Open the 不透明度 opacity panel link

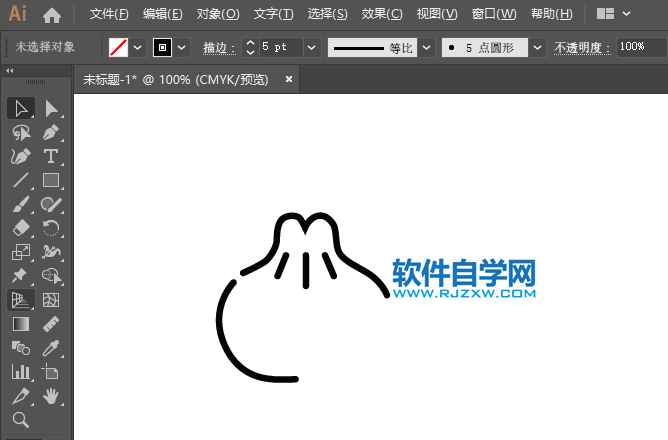click(x=582, y=48)
